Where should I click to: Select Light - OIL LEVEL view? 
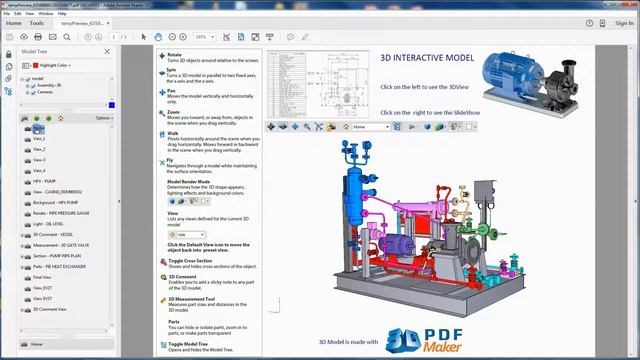[48, 224]
